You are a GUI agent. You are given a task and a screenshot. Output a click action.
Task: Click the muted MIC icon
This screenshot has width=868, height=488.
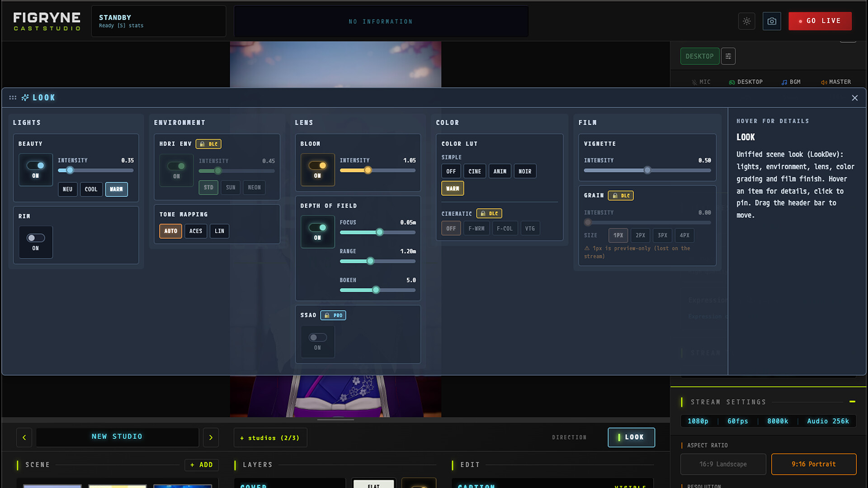coord(694,82)
